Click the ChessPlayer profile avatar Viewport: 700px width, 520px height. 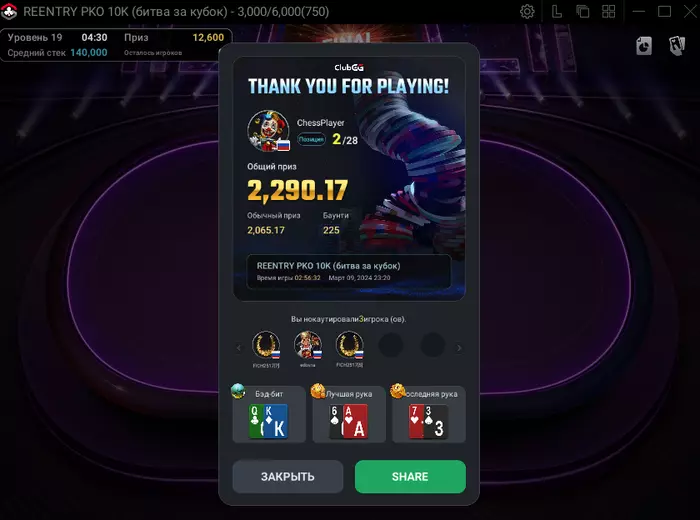pyautogui.click(x=269, y=131)
